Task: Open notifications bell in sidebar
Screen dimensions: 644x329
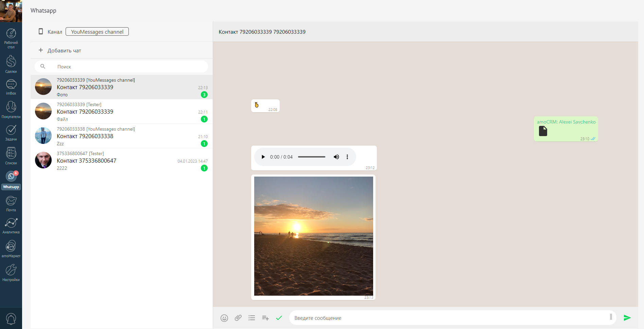Action: pos(11,319)
